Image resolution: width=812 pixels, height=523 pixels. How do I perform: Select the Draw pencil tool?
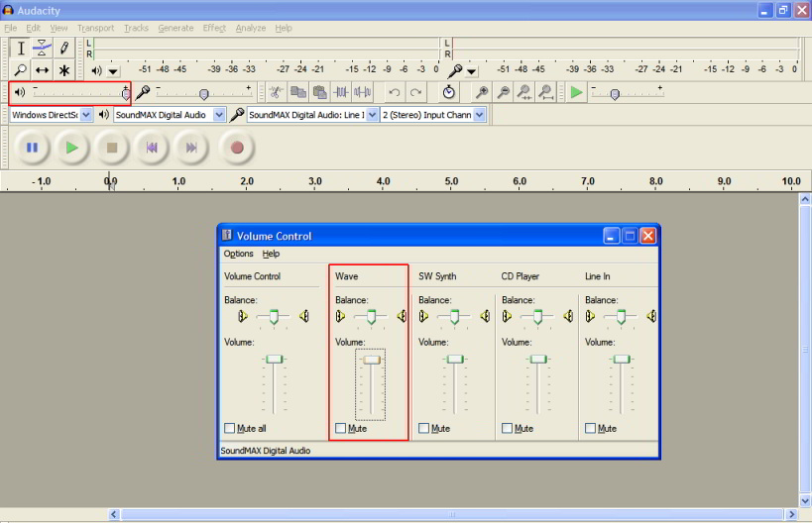tap(63, 49)
